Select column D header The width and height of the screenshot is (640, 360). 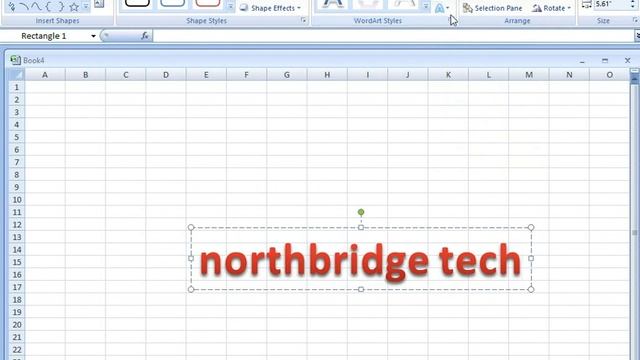click(x=166, y=75)
